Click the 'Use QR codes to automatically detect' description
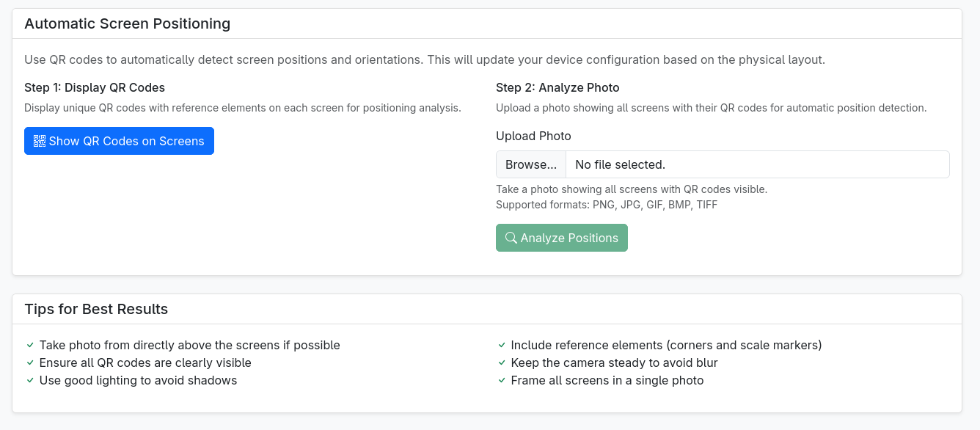This screenshot has width=980, height=430. tap(425, 59)
